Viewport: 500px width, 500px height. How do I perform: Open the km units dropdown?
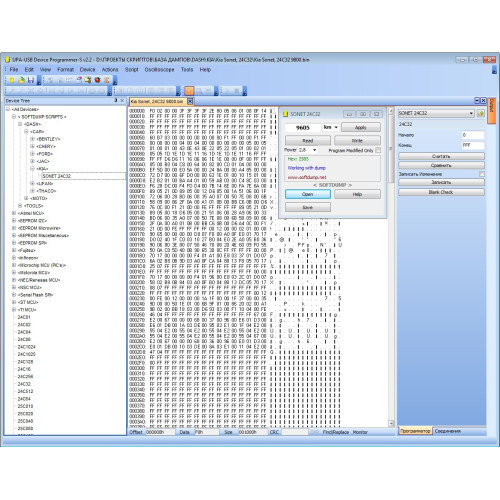pos(330,127)
